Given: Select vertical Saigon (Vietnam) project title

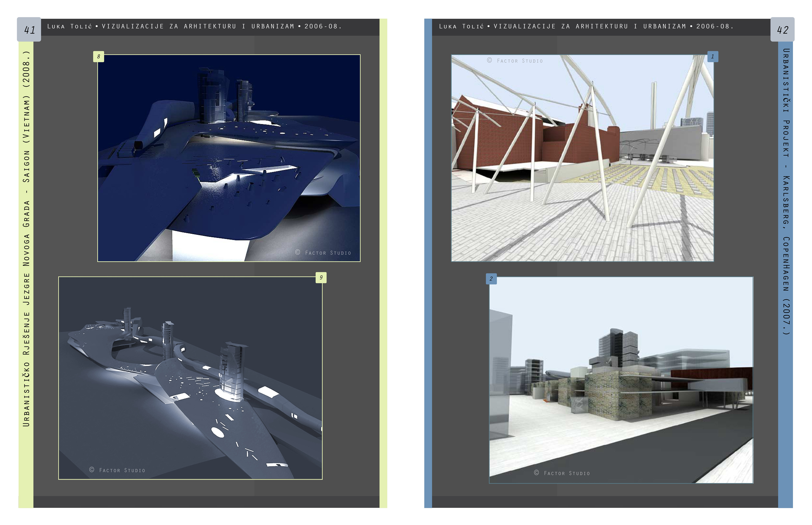Looking at the screenshot, I should (x=26, y=239).
